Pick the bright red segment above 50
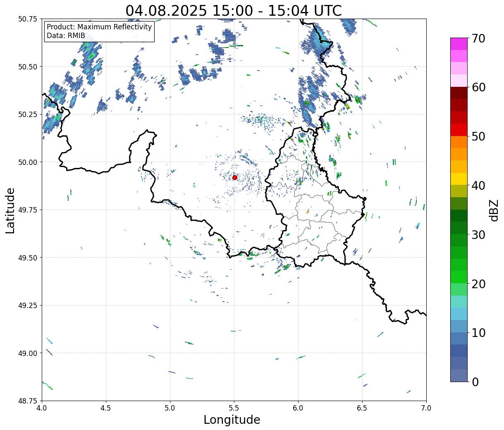Viewport: 504px width, 430px height. pyautogui.click(x=459, y=130)
